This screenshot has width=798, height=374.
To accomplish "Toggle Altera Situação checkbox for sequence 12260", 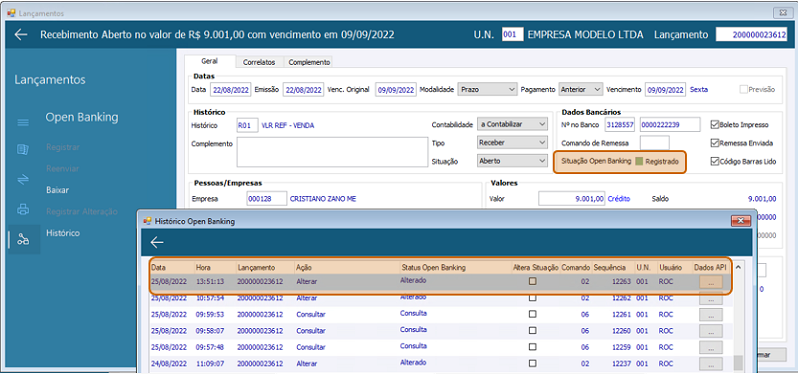I will (x=532, y=330).
